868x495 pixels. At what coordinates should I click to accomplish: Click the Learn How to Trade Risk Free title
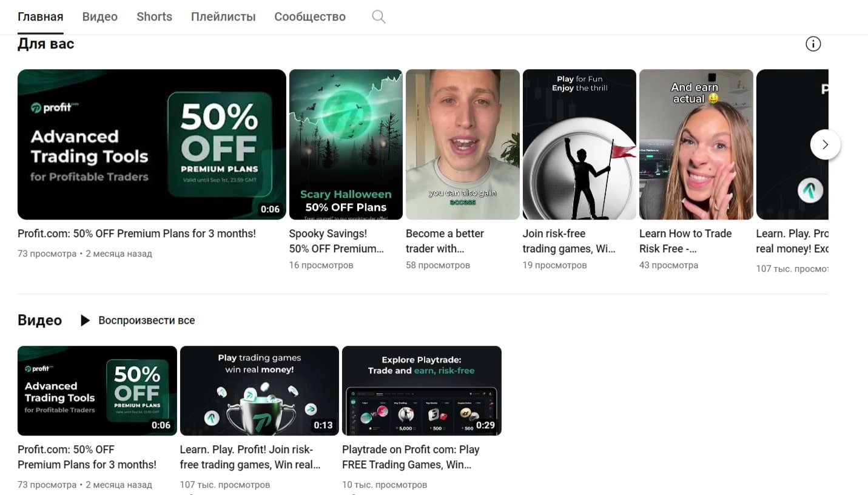tap(685, 241)
